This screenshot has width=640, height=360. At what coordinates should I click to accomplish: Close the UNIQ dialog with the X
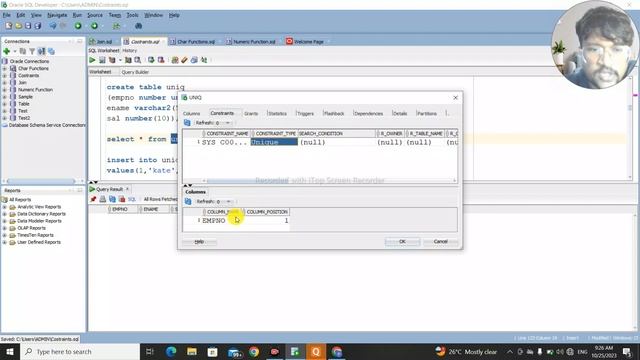pyautogui.click(x=456, y=98)
